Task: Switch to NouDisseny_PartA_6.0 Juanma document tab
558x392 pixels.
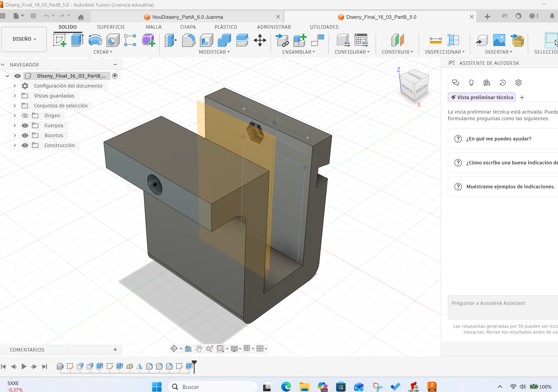Action: 187,17
